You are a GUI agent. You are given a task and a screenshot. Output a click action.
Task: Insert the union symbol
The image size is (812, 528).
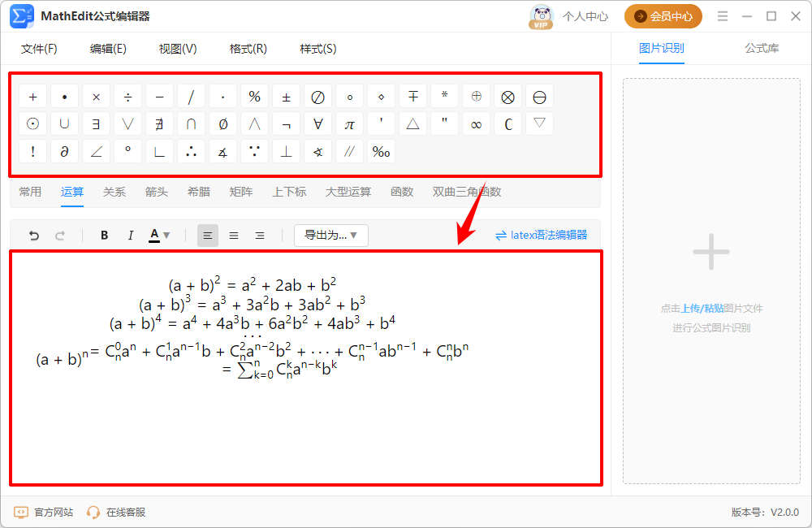[x=65, y=124]
